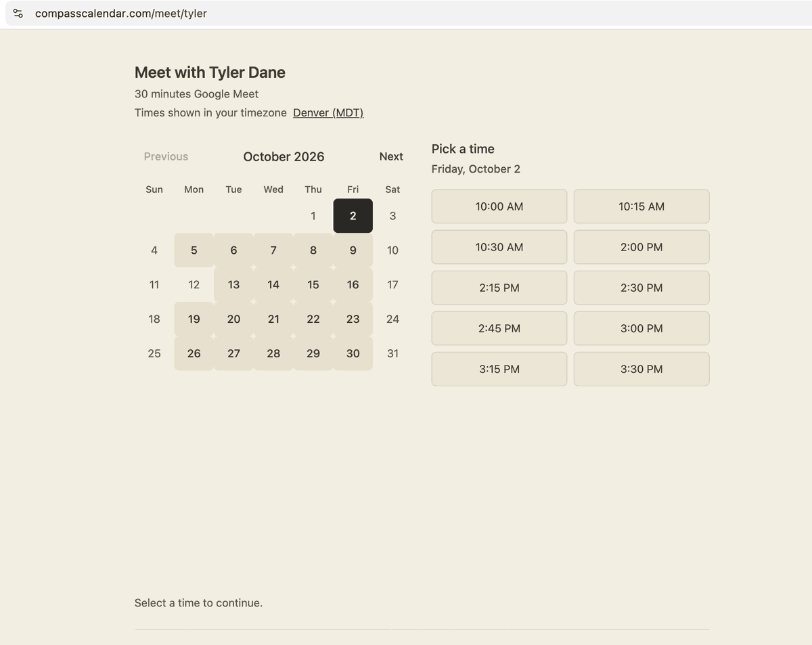The width and height of the screenshot is (812, 645).
Task: Click the Fri weekday column header
Action: click(x=353, y=190)
